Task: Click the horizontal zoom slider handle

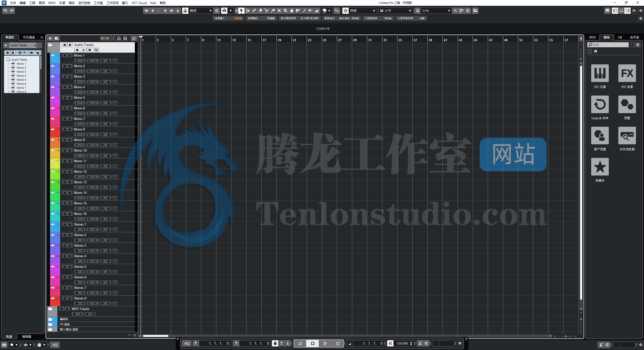Action: pos(566,336)
